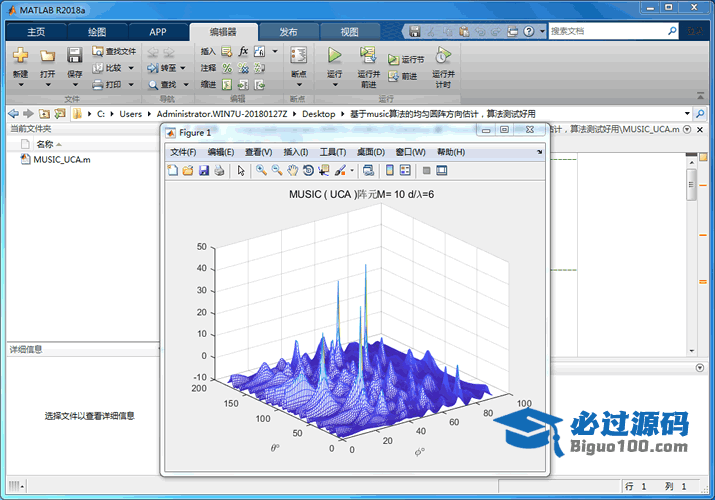The image size is (715, 500).
Task: Open the brush color dropdown in Figure 1
Action: 352,170
